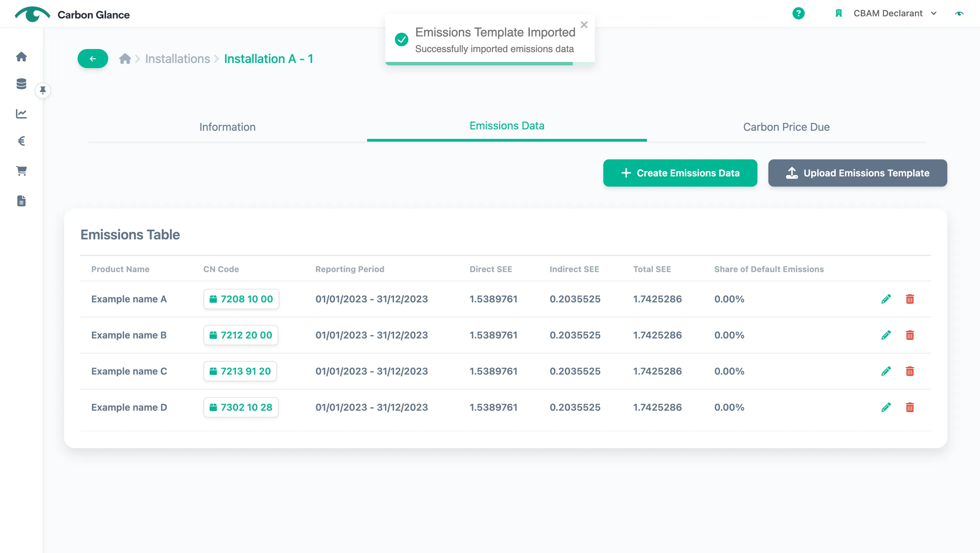This screenshot has height=553, width=980.
Task: Edit the Example name A row with the pencil
Action: point(886,299)
